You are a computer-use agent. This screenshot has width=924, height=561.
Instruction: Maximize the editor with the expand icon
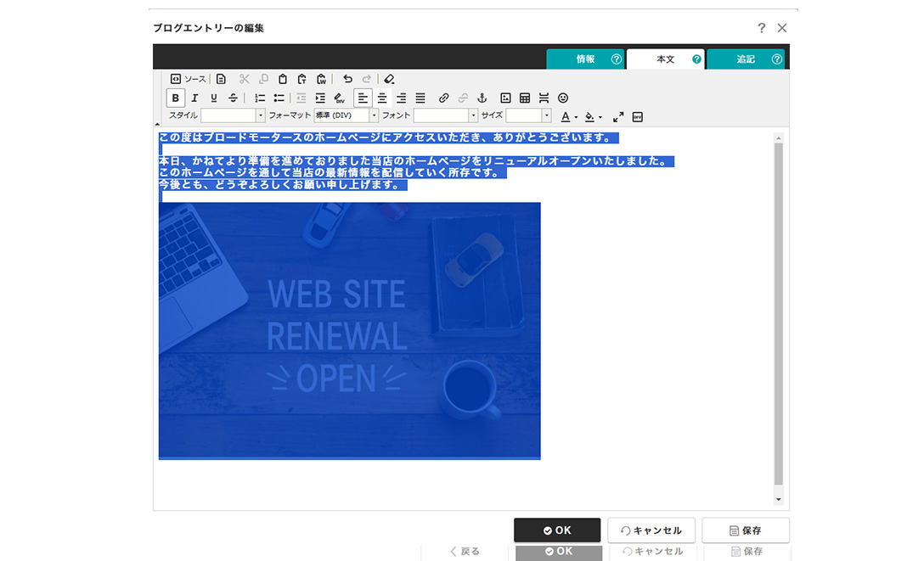coord(618,116)
